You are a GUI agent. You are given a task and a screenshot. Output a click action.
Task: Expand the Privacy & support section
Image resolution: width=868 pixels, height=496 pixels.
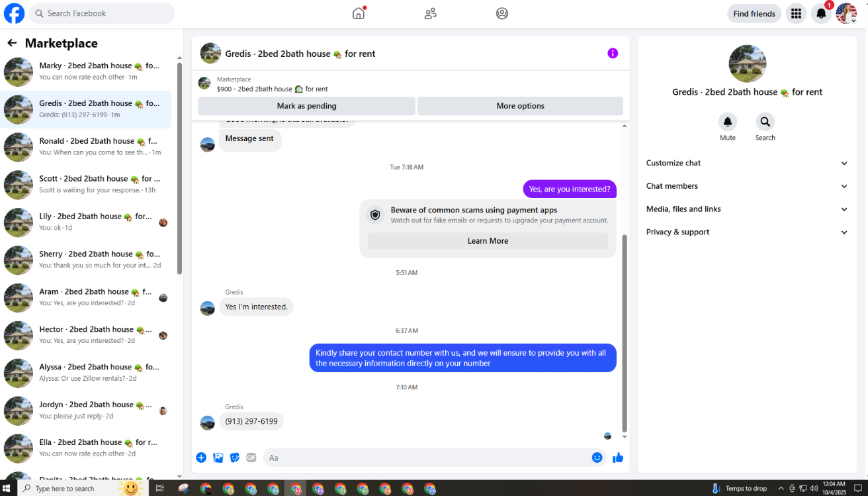(x=747, y=232)
